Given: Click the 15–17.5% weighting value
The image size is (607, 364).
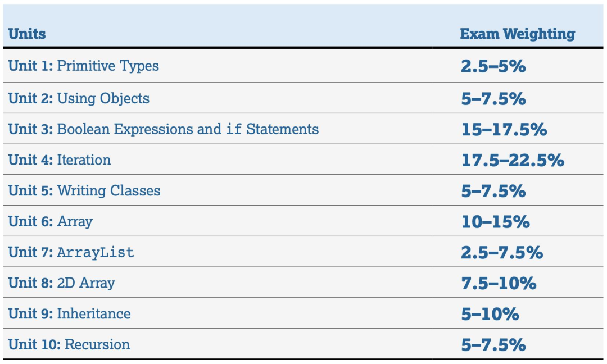Looking at the screenshot, I should click(504, 129).
